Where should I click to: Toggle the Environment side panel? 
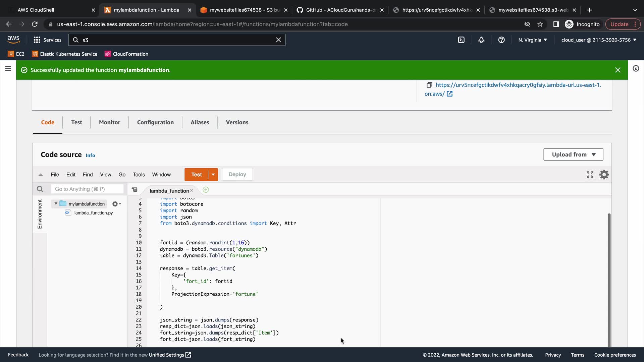point(40,214)
